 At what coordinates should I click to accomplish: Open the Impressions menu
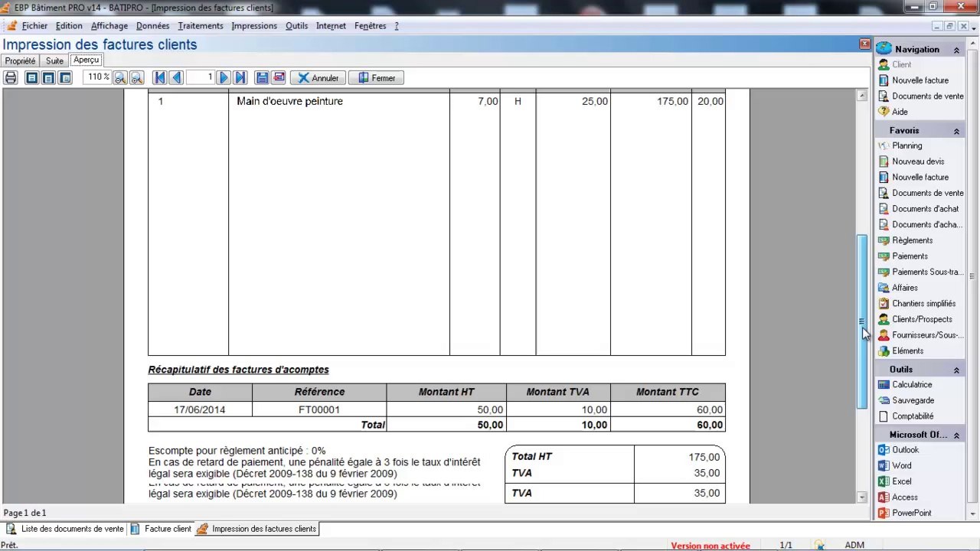coord(254,26)
